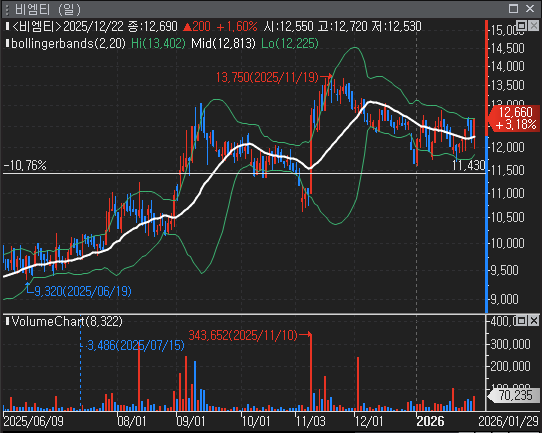Click the red 12,660 +3,18% price tag
Screen dimensions: 542x433
click(515, 118)
